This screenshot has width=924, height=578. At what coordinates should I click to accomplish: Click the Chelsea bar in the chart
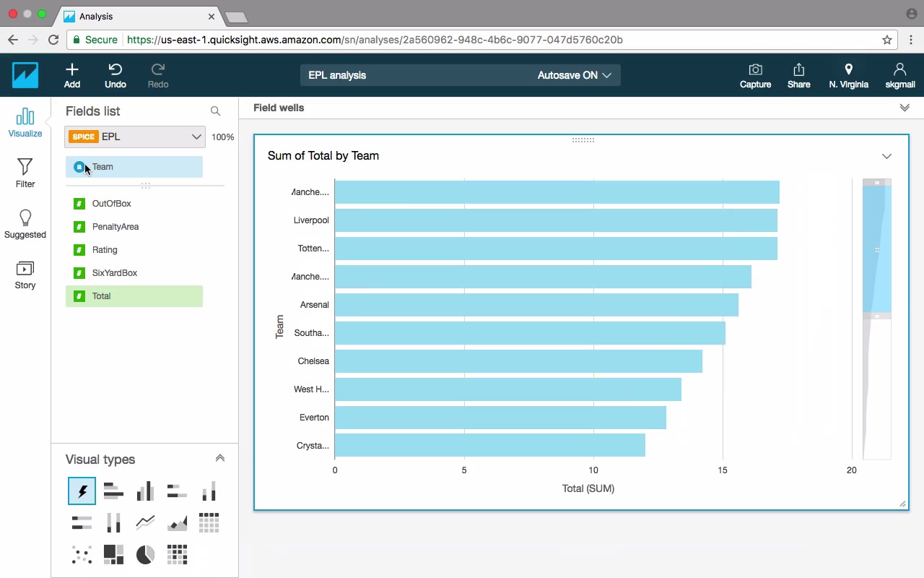click(x=518, y=361)
